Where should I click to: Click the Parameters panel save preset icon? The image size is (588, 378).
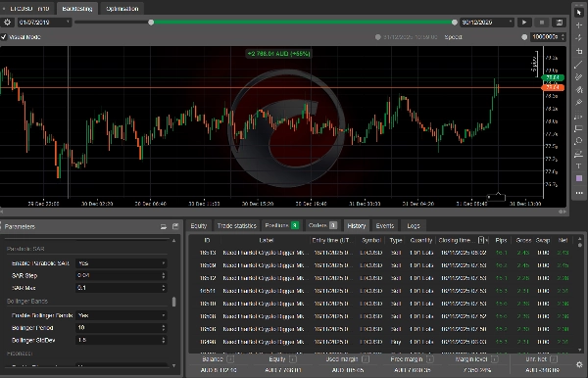(x=175, y=226)
